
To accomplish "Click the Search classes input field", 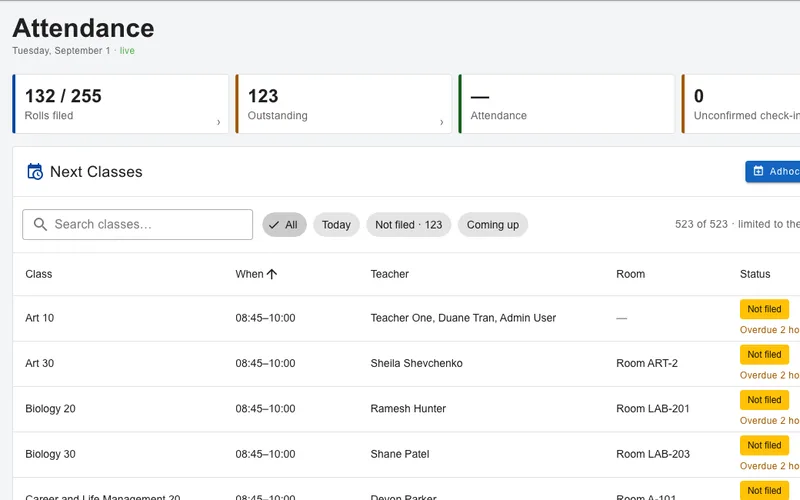I will [137, 224].
